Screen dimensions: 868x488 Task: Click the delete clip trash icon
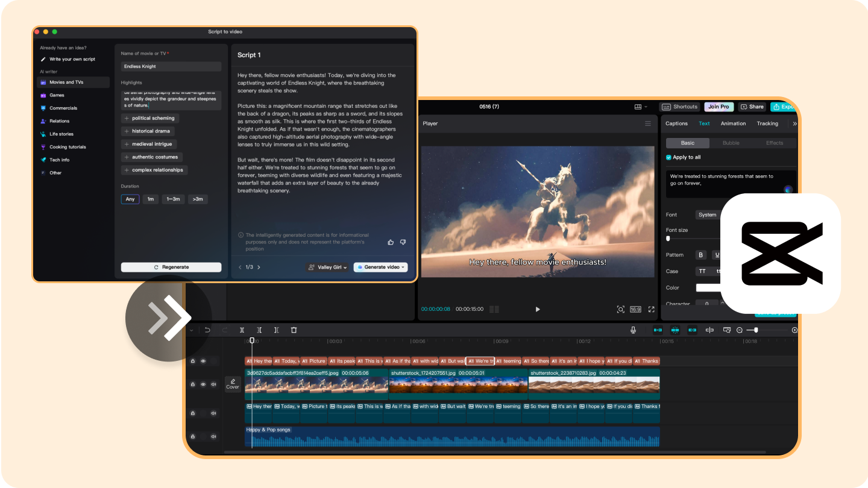[294, 330]
